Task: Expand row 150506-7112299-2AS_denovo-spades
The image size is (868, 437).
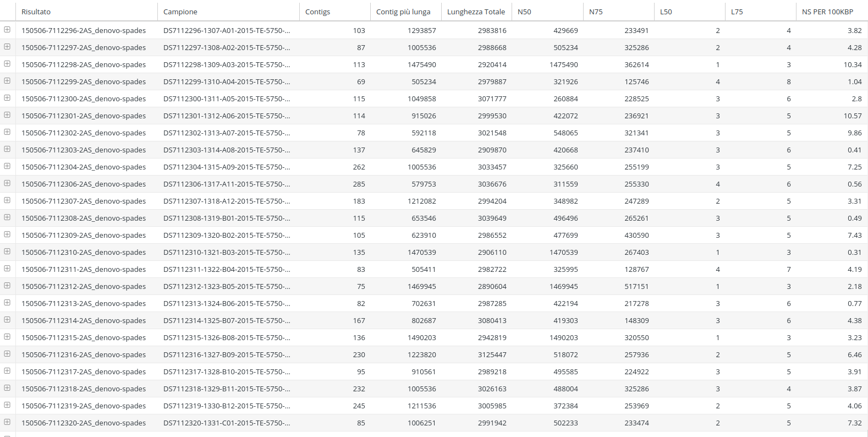Action: click(7, 81)
